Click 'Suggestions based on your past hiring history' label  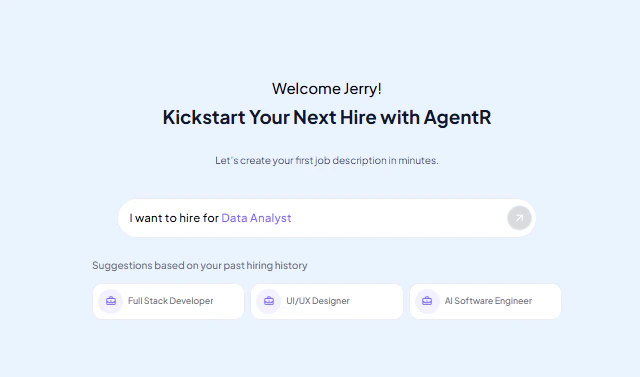200,266
